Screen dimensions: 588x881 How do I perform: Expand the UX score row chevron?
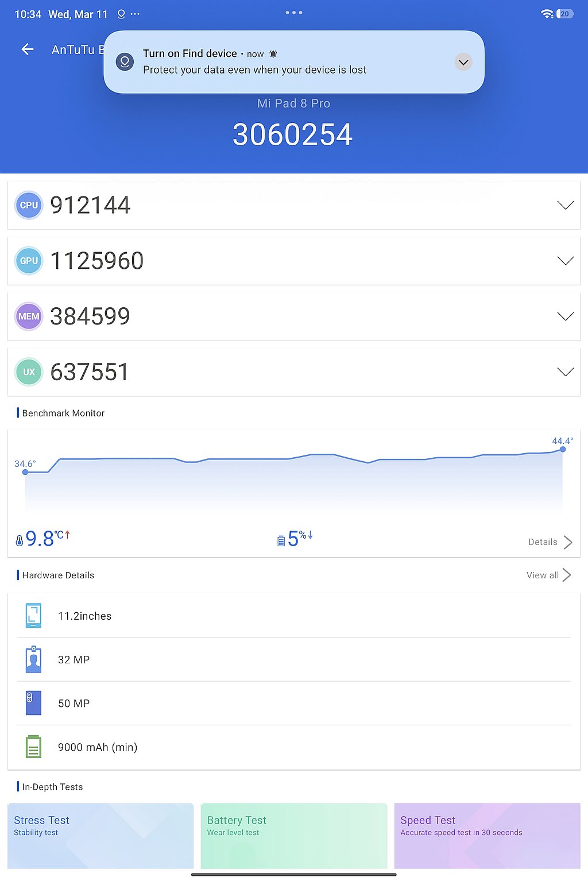tap(565, 372)
